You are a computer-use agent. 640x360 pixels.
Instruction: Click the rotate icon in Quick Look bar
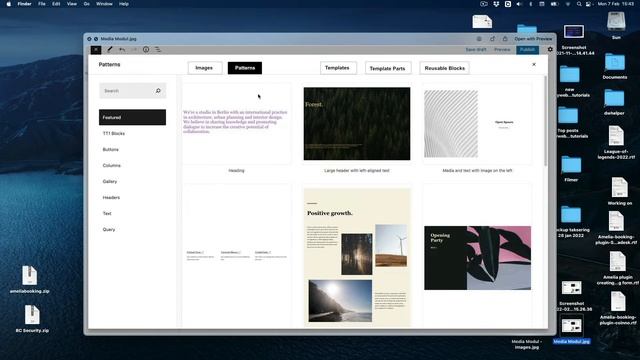click(492, 39)
